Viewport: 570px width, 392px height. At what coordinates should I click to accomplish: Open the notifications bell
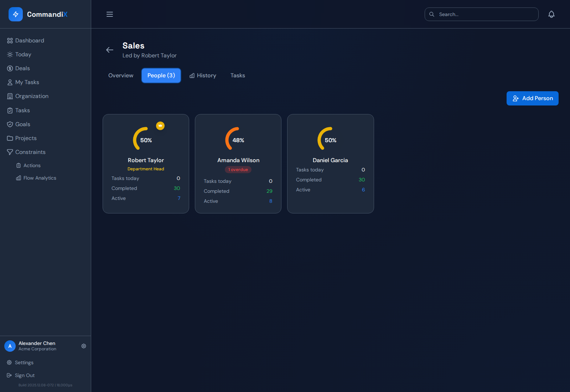point(551,14)
